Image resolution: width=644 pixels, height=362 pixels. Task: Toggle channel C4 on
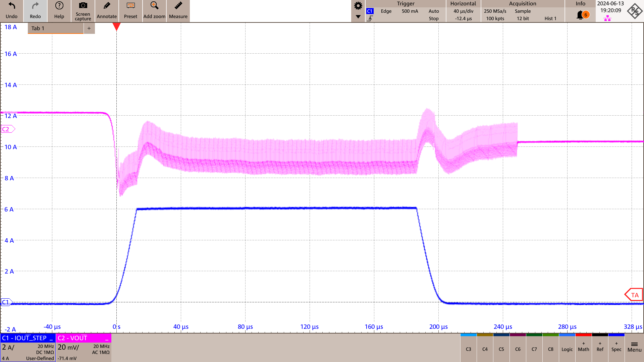[485, 349]
